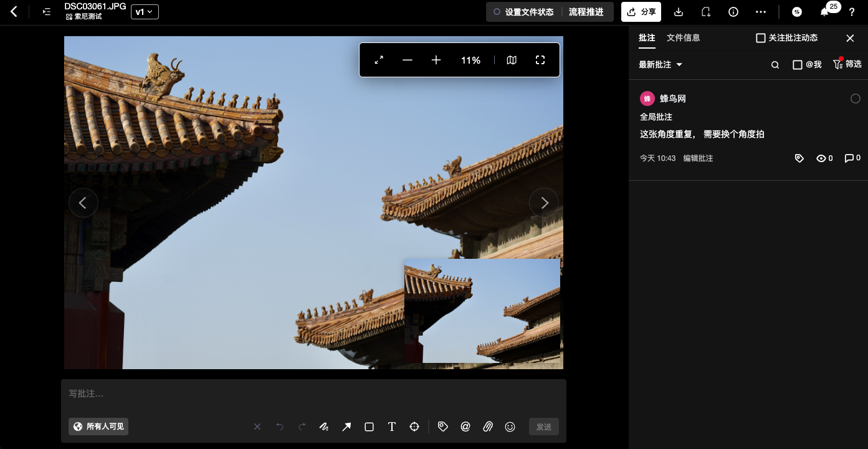Click the attachment paperclip icon

point(488,427)
